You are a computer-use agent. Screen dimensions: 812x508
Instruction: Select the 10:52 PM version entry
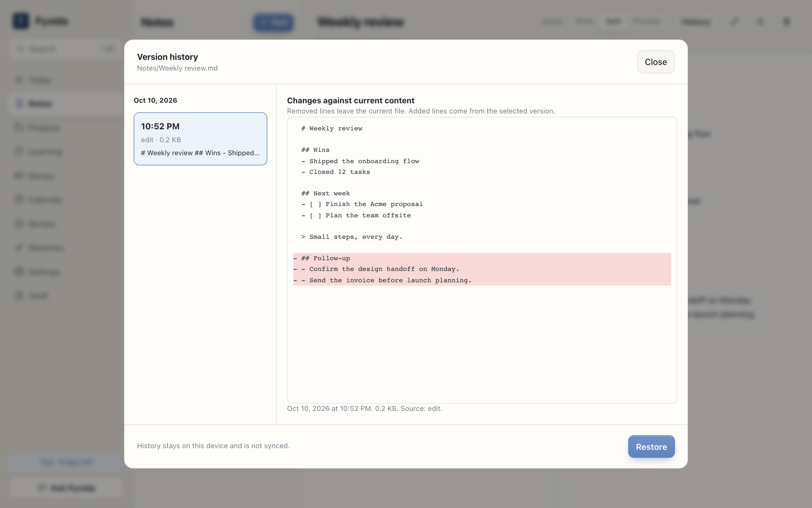(x=200, y=139)
